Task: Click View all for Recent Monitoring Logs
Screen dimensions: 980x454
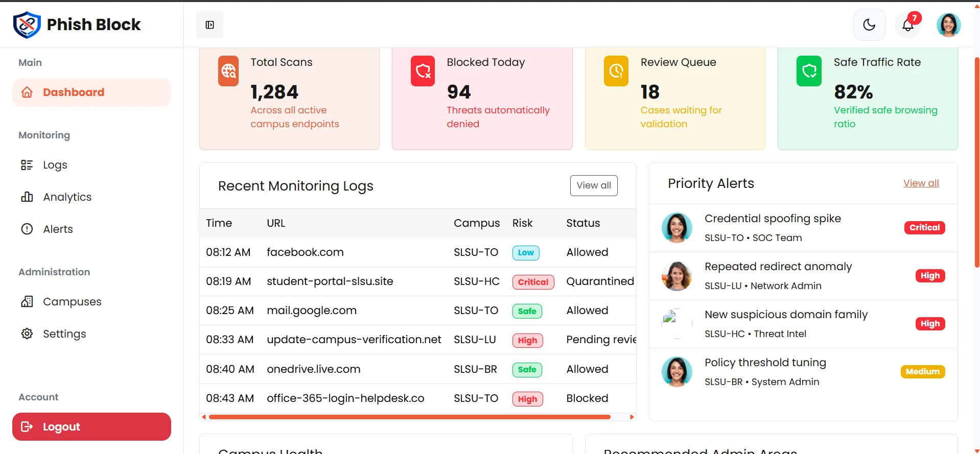Action: pyautogui.click(x=594, y=185)
